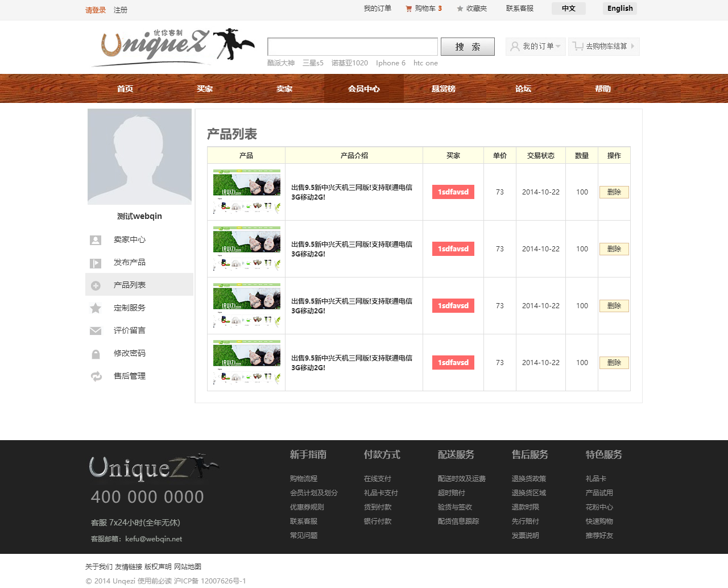Open the 去购物车结算 checkout expander
The height and width of the screenshot is (588, 728).
pyautogui.click(x=604, y=47)
